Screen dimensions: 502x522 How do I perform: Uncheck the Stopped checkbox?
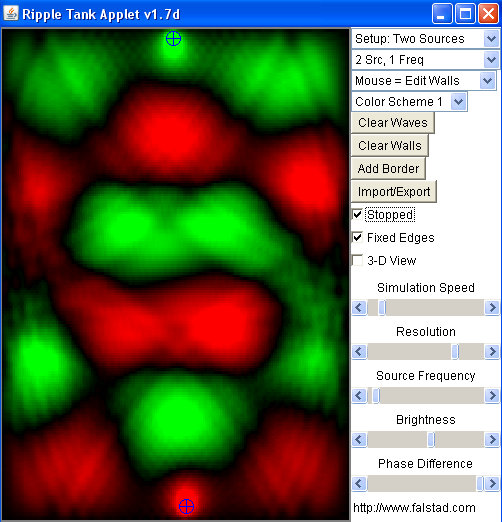point(357,214)
